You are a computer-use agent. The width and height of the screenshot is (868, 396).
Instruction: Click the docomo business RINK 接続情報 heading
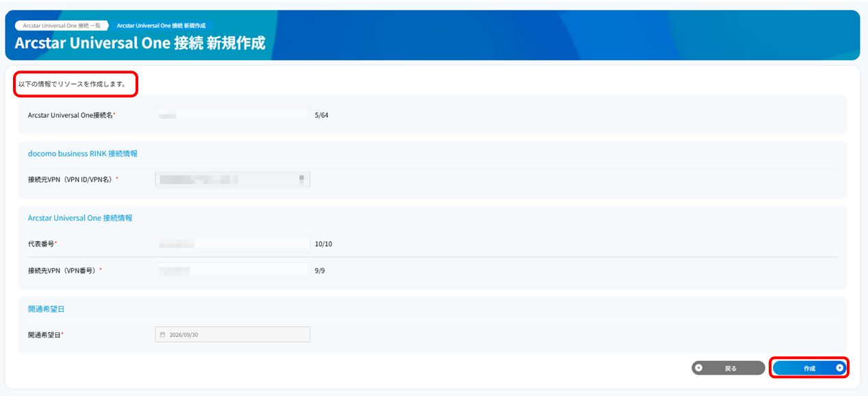(83, 153)
